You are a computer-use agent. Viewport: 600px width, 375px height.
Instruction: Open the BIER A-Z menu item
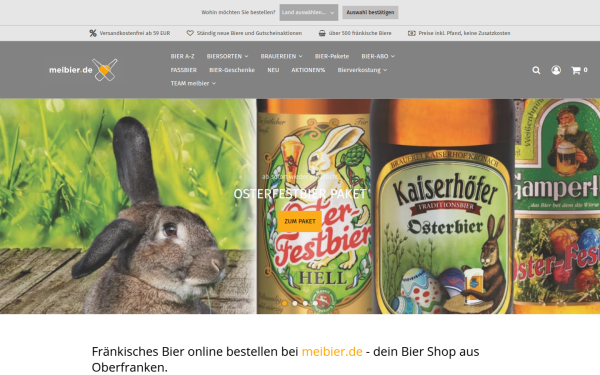pyautogui.click(x=183, y=56)
